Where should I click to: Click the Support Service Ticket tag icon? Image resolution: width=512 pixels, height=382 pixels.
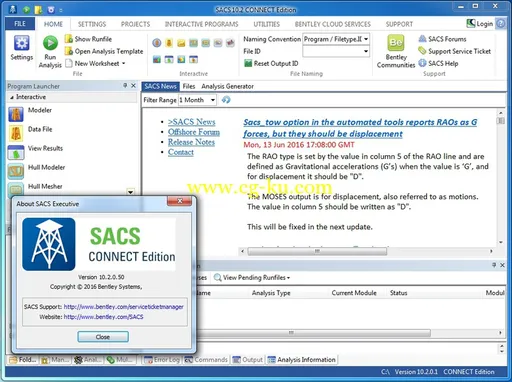[422, 51]
